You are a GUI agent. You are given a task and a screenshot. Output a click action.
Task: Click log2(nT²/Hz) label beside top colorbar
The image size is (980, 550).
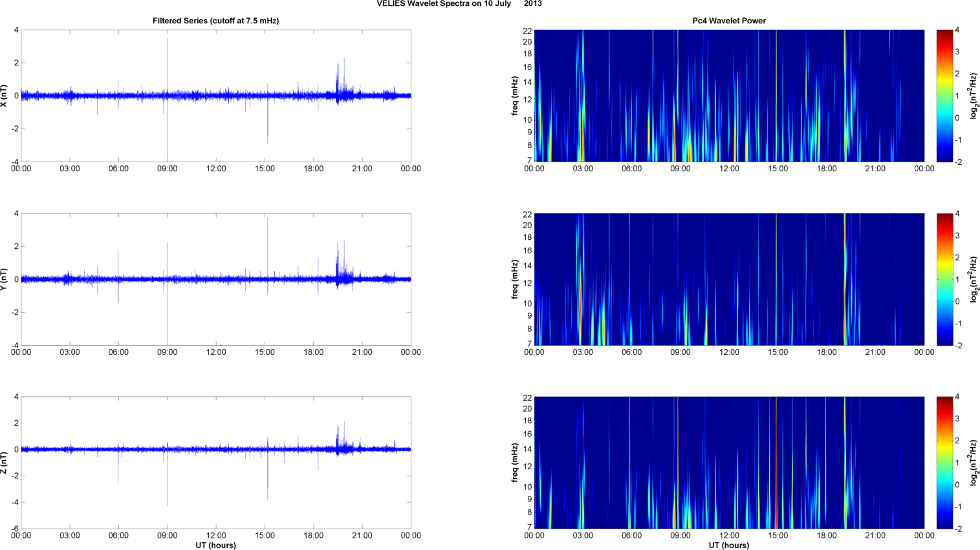pos(972,96)
